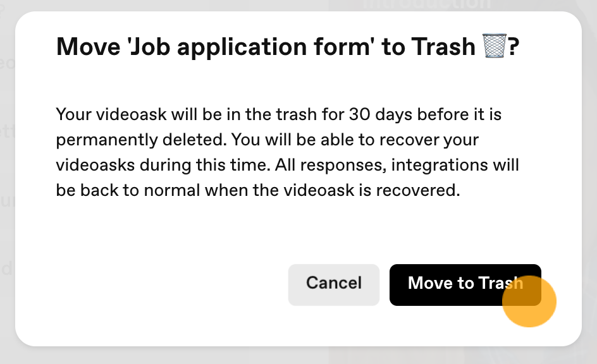
Task: Click the word 'Move' starting the heading
Action: (x=89, y=47)
